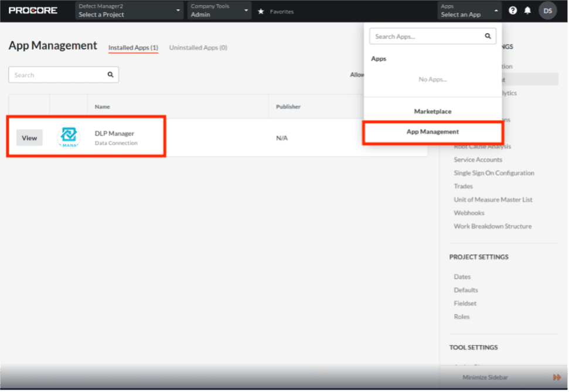Open the Trades settings link
Screen dimensions: 569x392
tap(463, 186)
